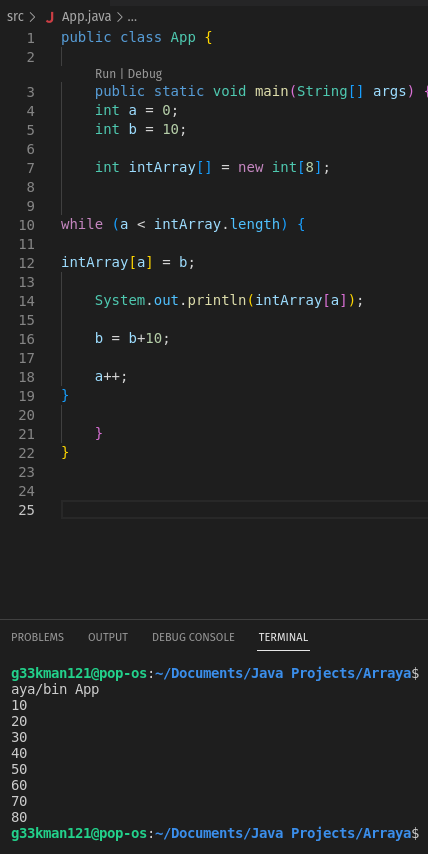Click 'aya/bin App' terminal command line

click(55, 690)
